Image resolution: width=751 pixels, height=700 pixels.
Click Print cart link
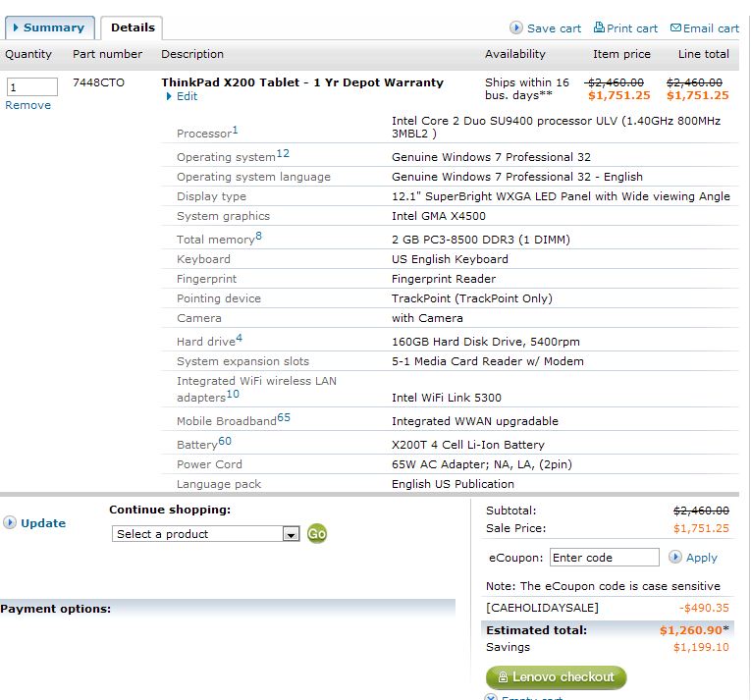pos(632,28)
